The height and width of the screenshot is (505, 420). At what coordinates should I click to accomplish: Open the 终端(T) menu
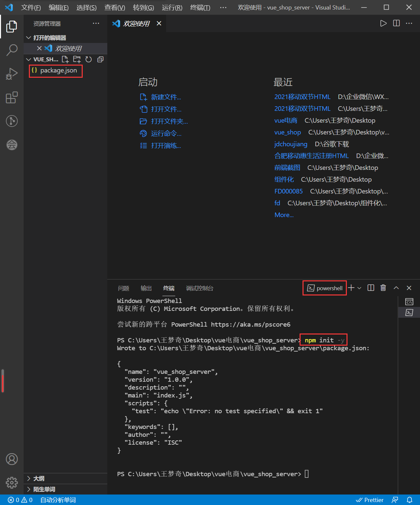tap(200, 7)
